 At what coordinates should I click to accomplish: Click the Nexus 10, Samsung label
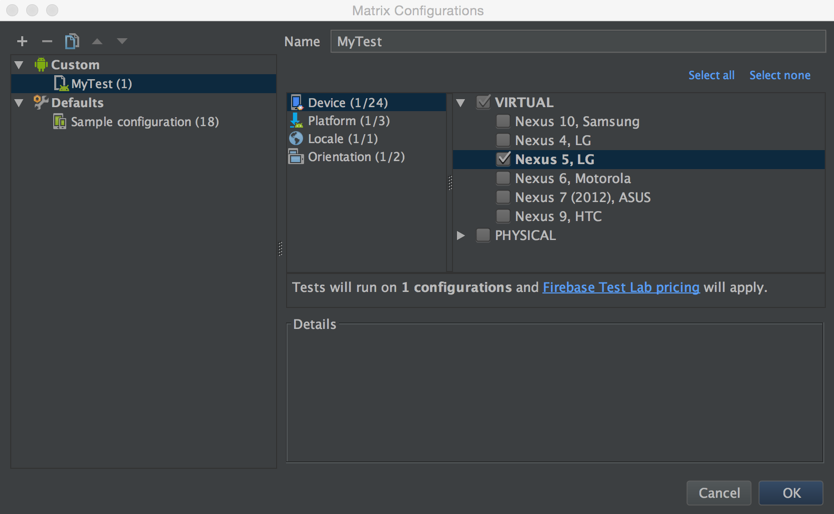point(577,121)
